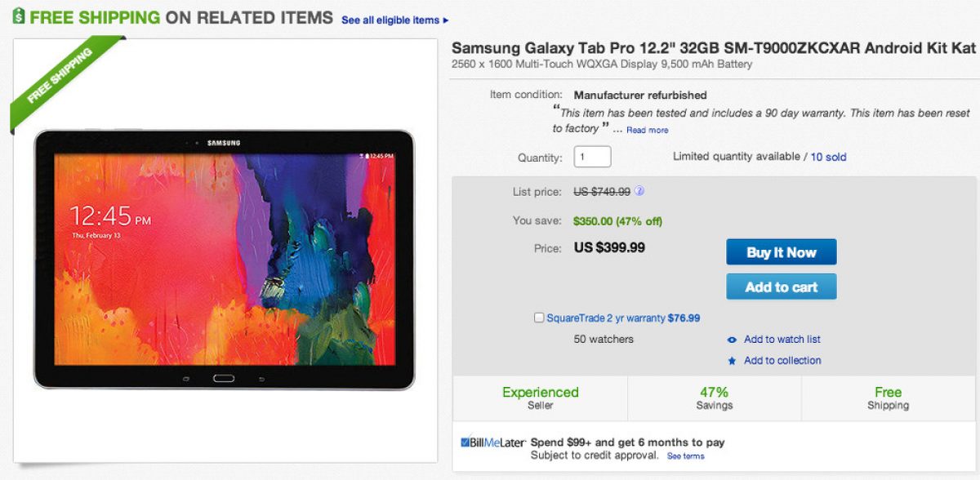This screenshot has width=980, height=480.
Task: Click the Add to watch list link
Action: coord(782,340)
